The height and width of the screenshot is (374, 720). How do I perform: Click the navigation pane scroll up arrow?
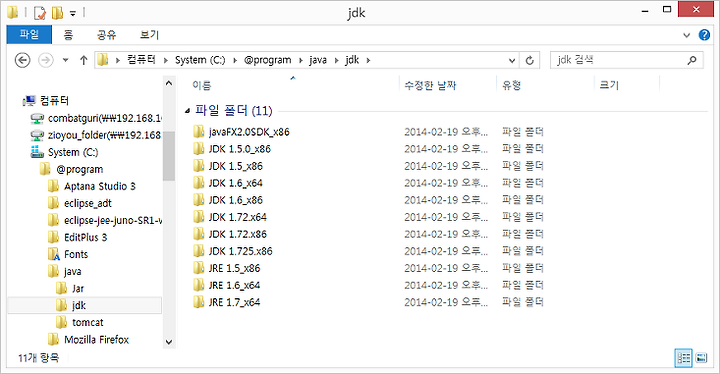click(x=169, y=83)
